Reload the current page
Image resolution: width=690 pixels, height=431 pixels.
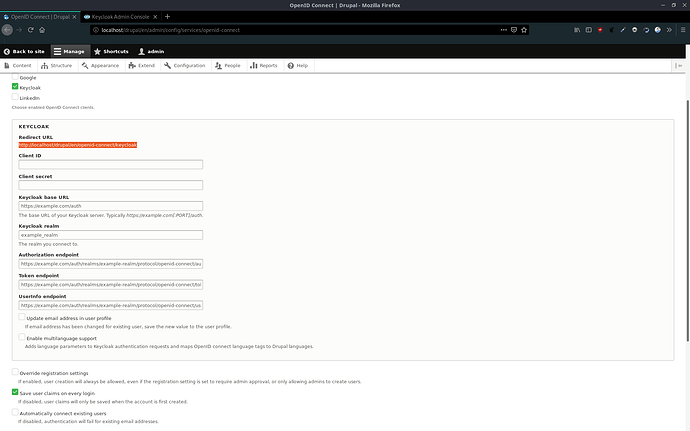pyautogui.click(x=30, y=30)
